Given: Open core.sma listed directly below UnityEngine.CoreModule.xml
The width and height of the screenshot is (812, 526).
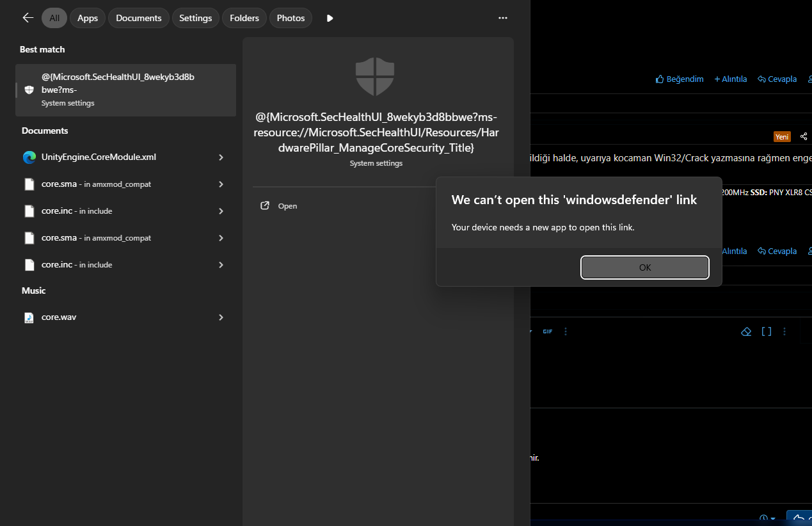Looking at the screenshot, I should (125, 184).
